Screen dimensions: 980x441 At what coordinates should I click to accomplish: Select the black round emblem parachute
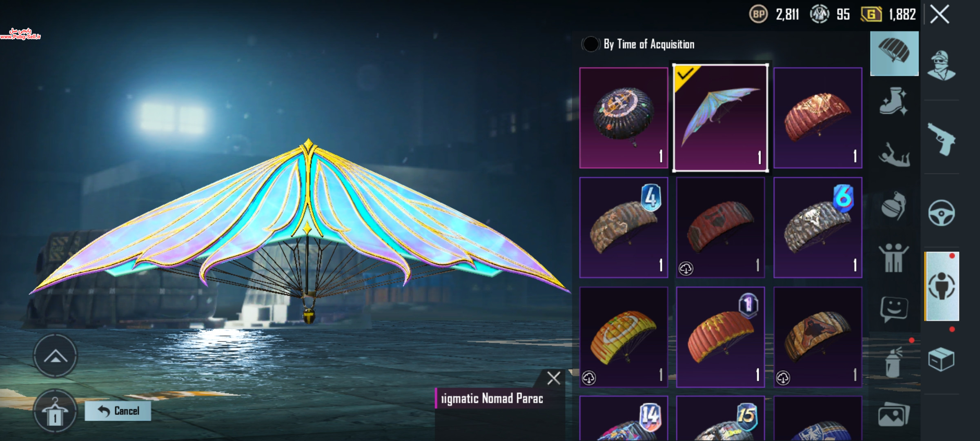(624, 118)
